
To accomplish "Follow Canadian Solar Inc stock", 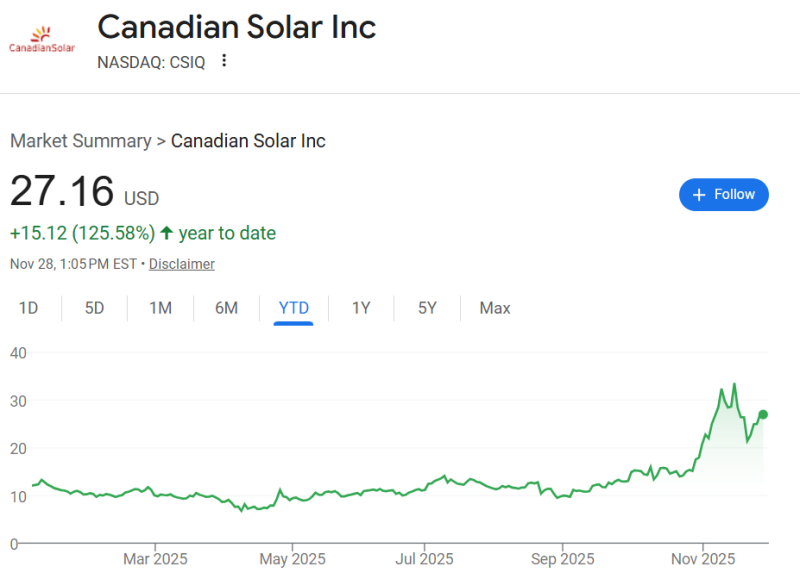I will [x=724, y=195].
